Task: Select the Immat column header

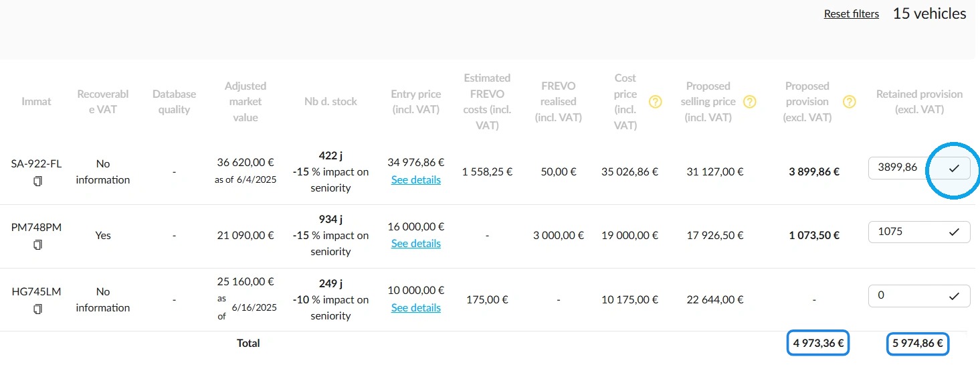Action: [x=36, y=102]
